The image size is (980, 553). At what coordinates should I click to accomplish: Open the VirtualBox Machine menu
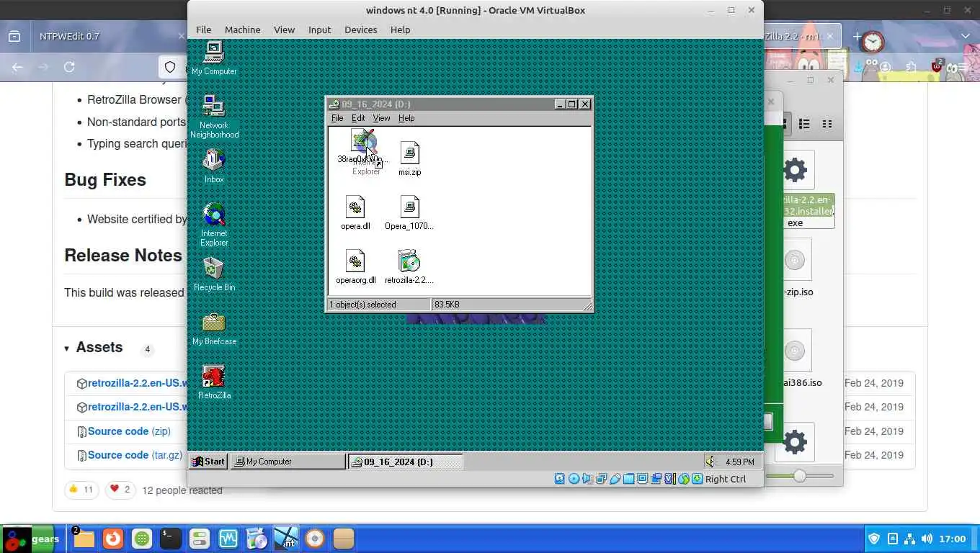pyautogui.click(x=243, y=30)
